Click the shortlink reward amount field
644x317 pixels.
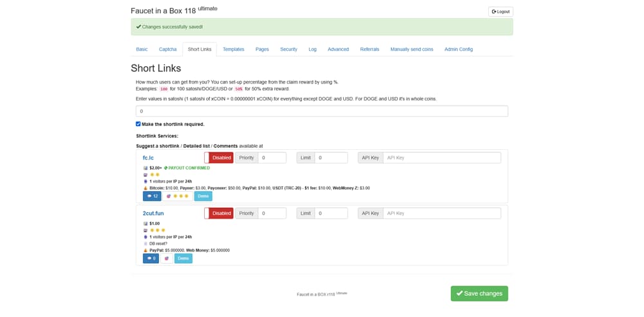[x=321, y=111]
